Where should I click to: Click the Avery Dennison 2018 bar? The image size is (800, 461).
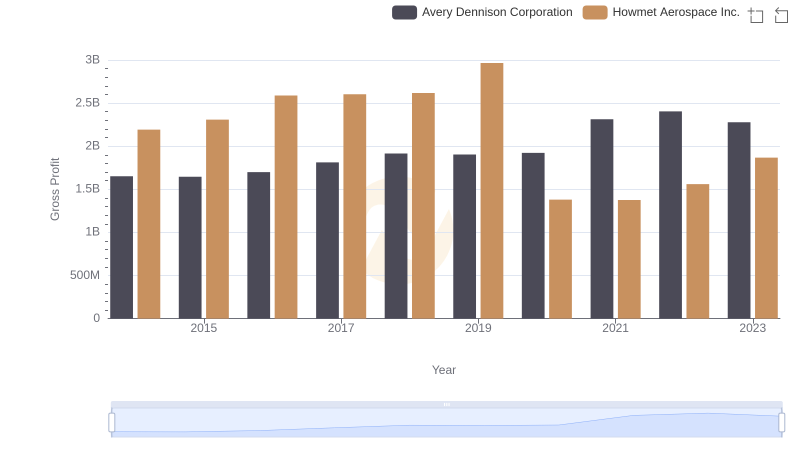[x=396, y=236]
